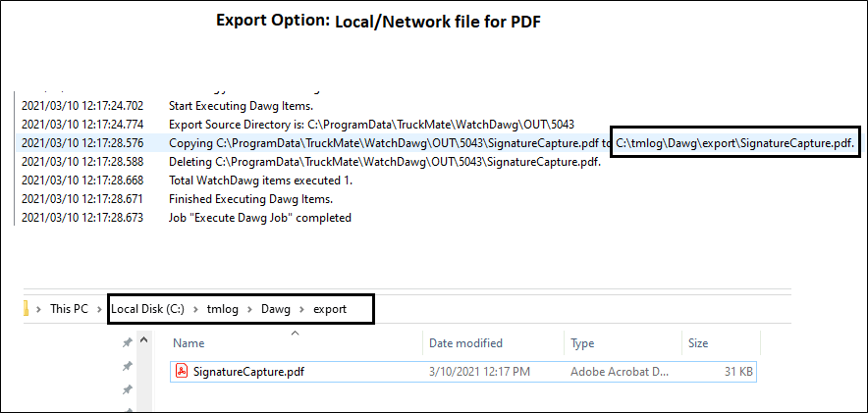Click the navigation pane scroll up arrow

pos(145,341)
